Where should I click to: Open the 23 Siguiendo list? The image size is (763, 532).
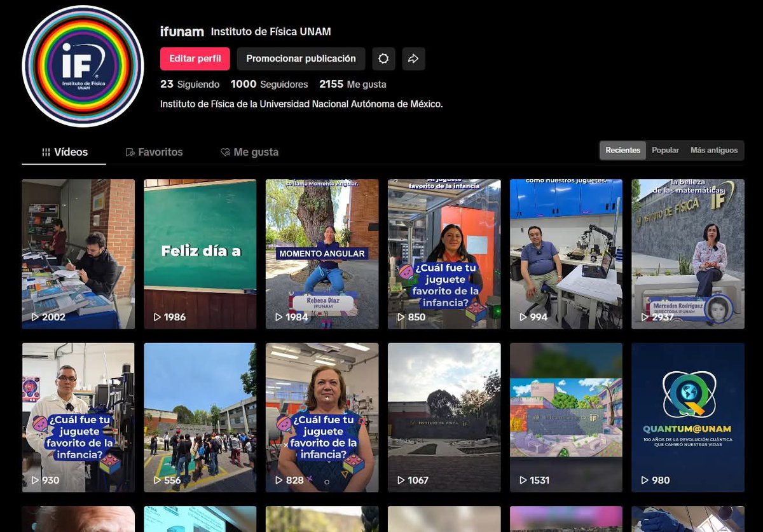click(189, 84)
